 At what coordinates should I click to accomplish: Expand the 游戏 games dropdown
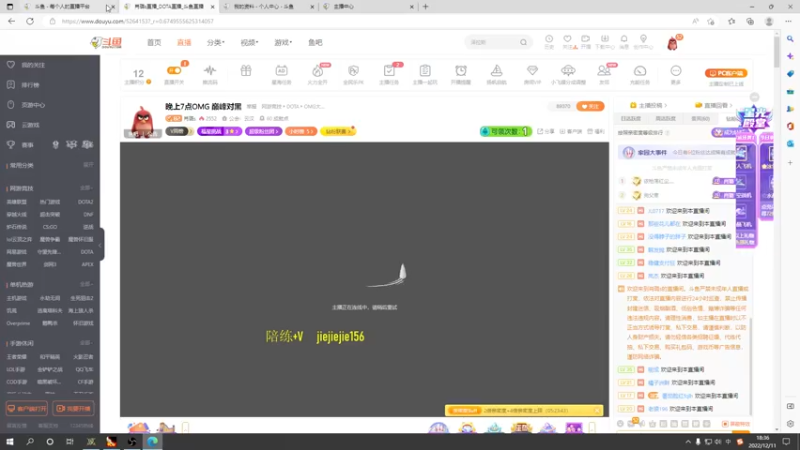[283, 42]
